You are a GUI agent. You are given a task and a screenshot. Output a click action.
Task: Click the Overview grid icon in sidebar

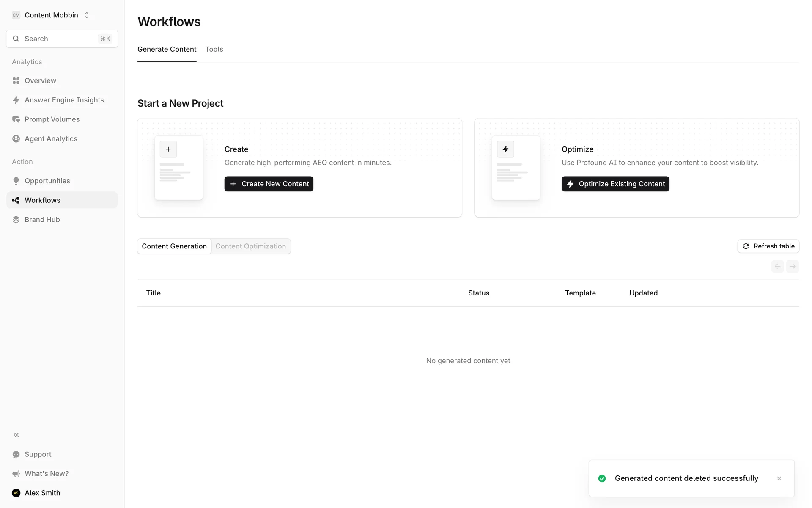tap(16, 80)
